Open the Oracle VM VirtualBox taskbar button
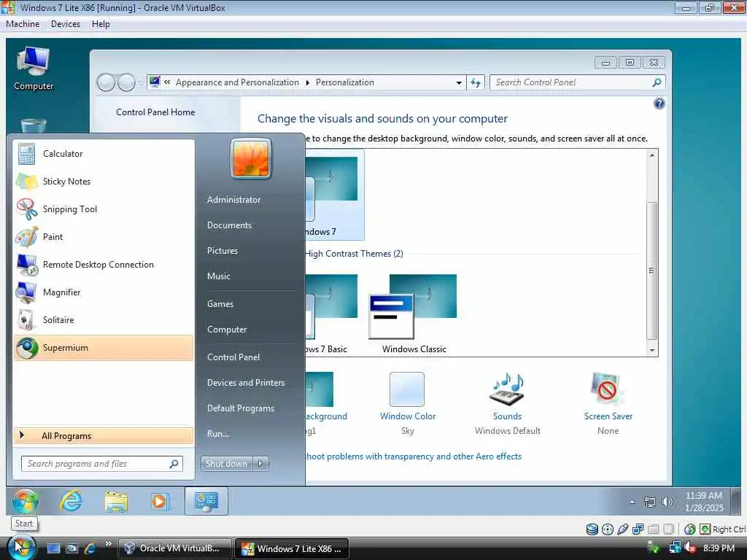 click(x=174, y=548)
